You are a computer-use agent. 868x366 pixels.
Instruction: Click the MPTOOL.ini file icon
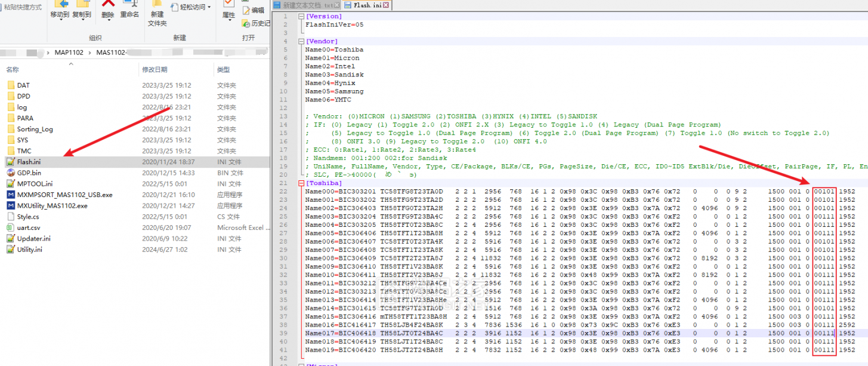tap(11, 184)
